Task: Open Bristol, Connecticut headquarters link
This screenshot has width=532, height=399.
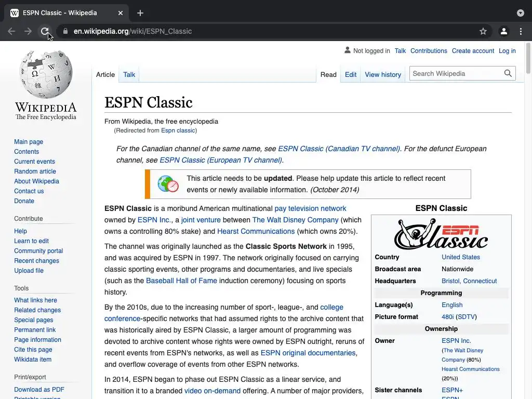Action: coord(469,281)
